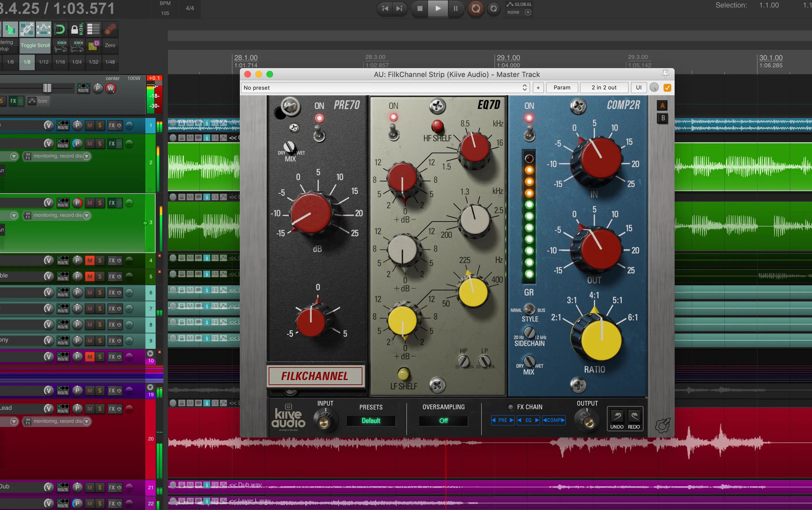Toggle the magnet snap icon in toolbar
812x510 pixels.
tap(60, 29)
